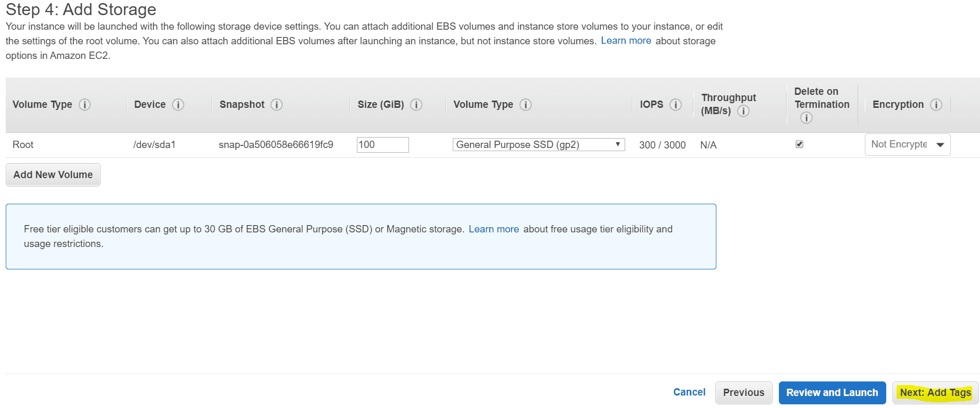Click info icon beside Size (GiB)

416,105
